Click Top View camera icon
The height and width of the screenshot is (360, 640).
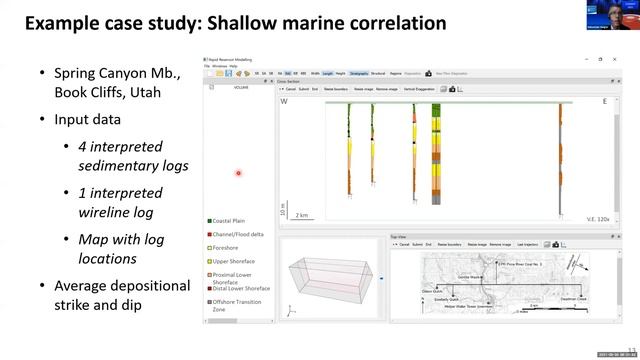[556, 244]
